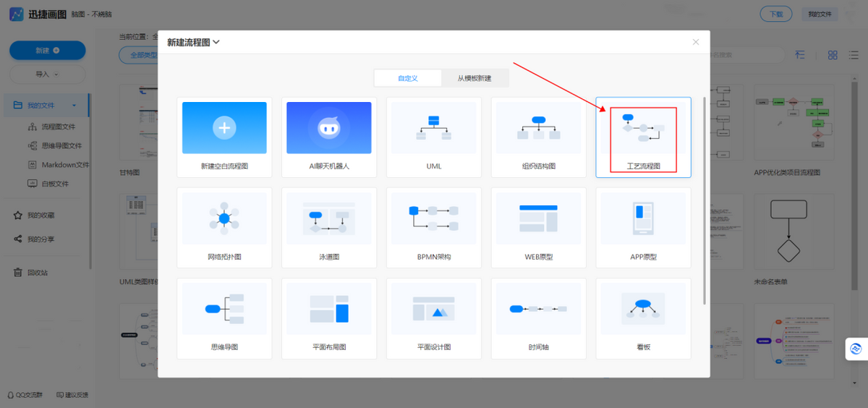Choose the BPMN架构 template
The image size is (868, 408).
point(434,228)
